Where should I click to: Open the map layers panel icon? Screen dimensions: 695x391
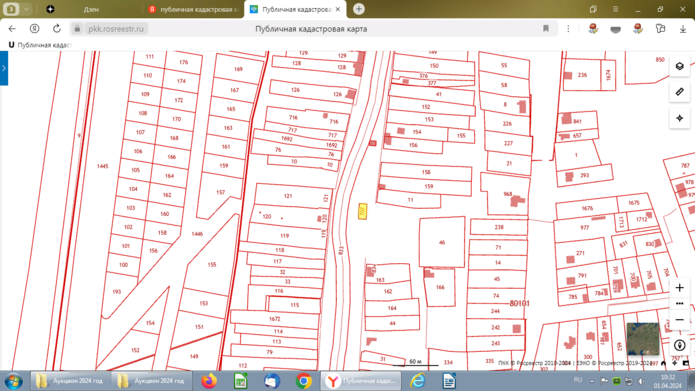click(x=679, y=66)
